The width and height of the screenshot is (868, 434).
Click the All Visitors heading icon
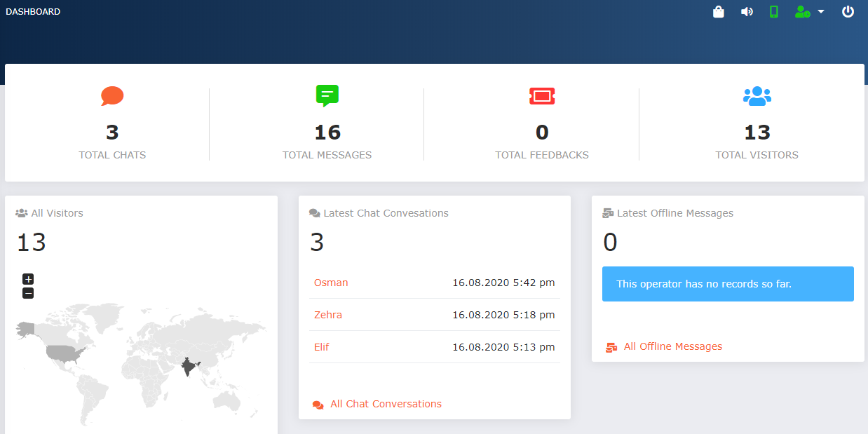point(22,213)
